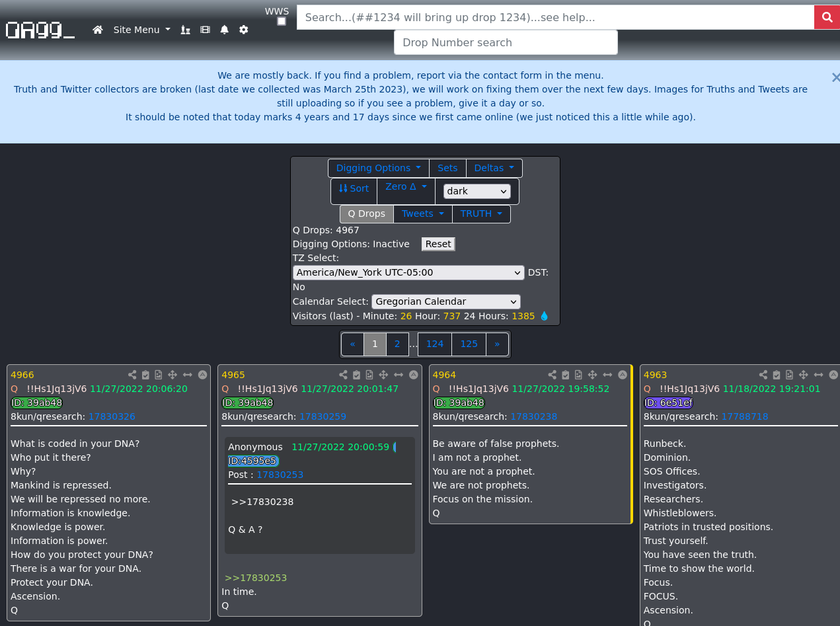Share drop 4965
Screen dimensions: 840x626
coord(343,375)
